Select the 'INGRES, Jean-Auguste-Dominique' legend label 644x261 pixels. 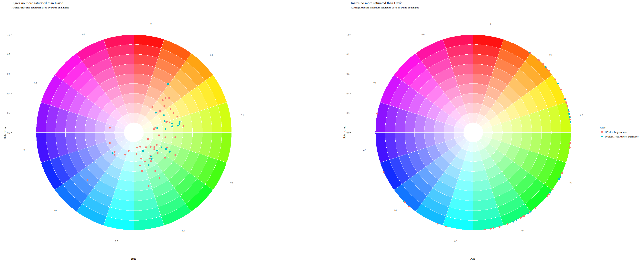(621, 137)
